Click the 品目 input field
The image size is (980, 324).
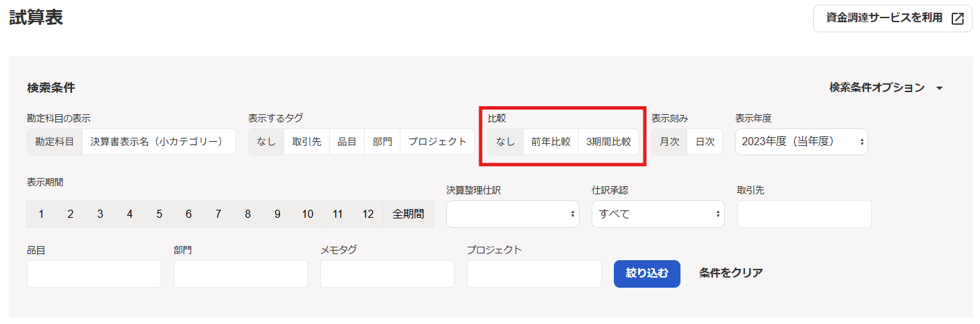point(94,274)
